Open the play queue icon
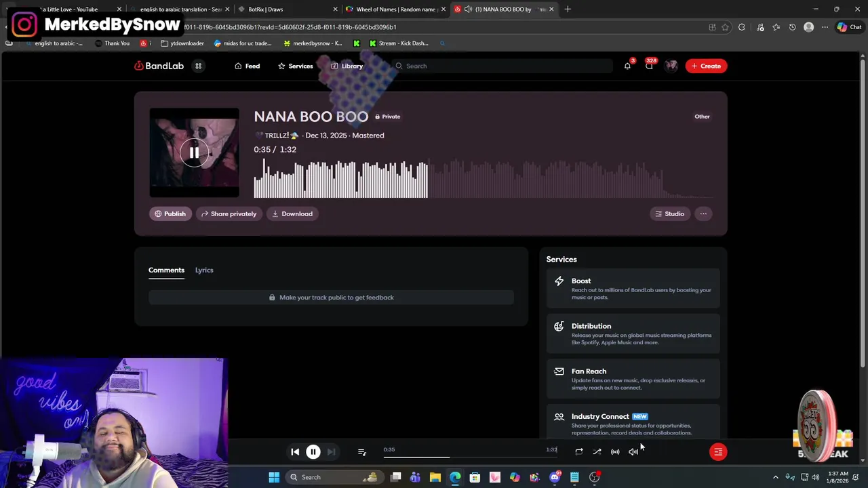The height and width of the screenshot is (488, 868). point(361,452)
